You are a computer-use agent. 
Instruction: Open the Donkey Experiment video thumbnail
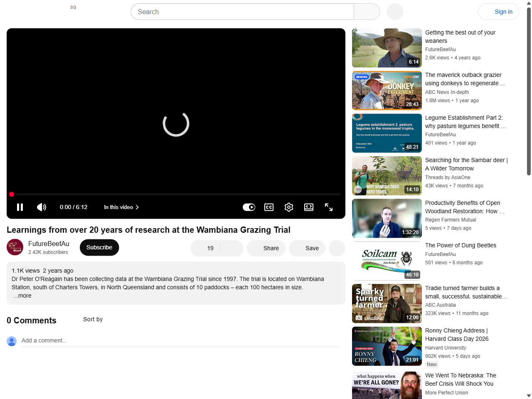pos(387,91)
